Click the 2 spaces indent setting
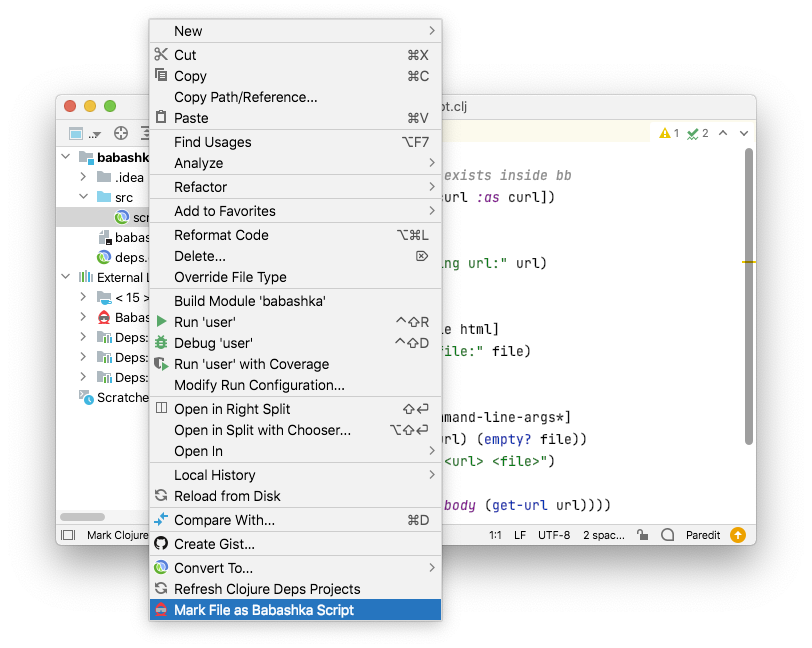 click(604, 535)
